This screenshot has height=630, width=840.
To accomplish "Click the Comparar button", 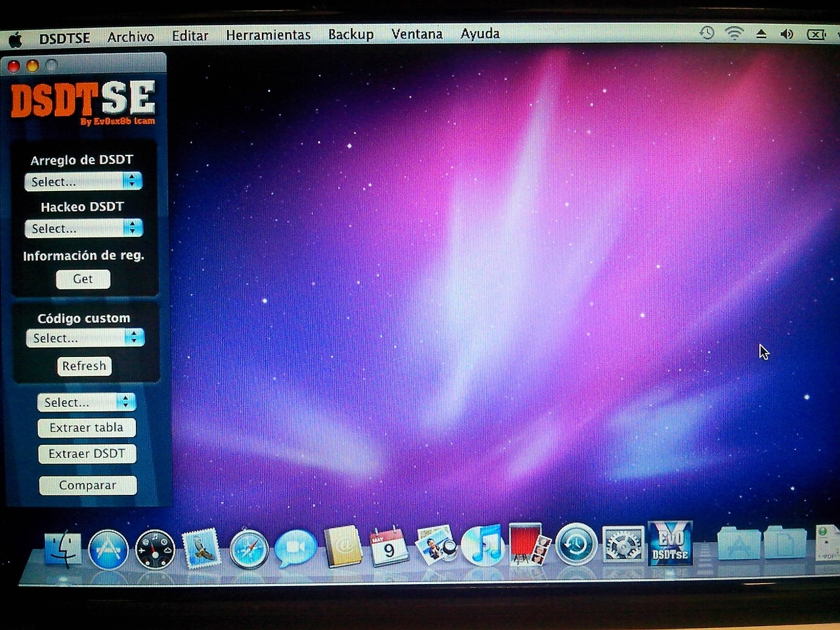I will coord(87,485).
